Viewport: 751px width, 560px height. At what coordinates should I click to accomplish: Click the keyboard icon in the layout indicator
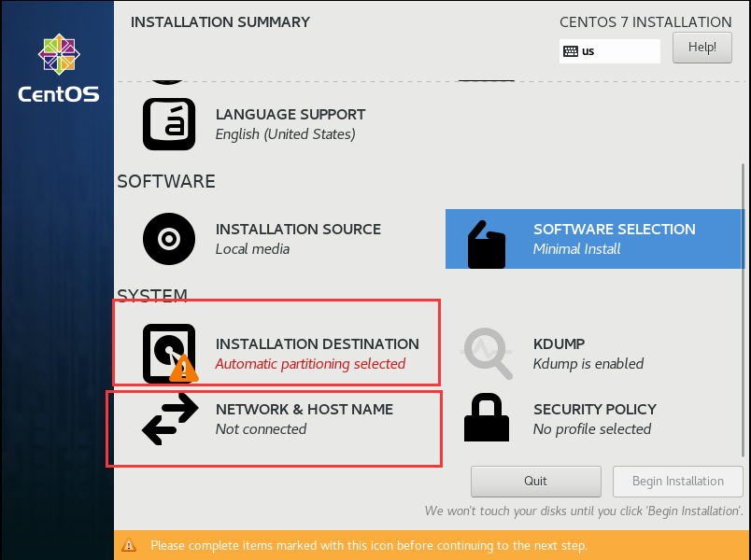(573, 50)
